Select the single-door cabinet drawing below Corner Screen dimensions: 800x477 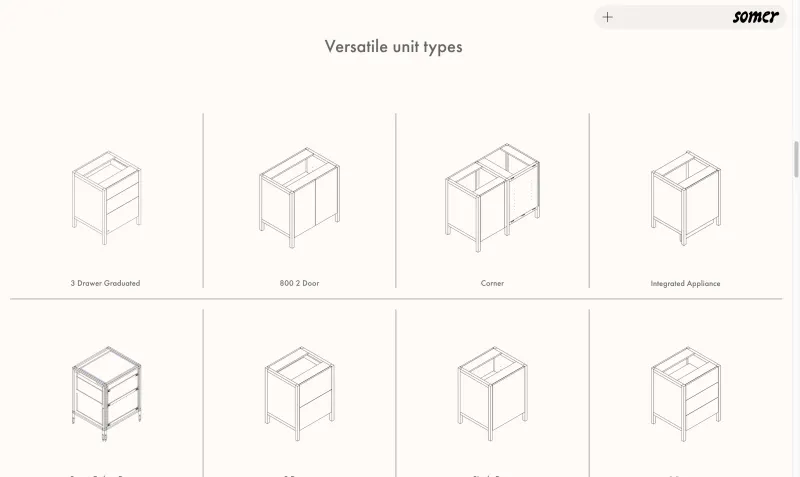tap(492, 393)
